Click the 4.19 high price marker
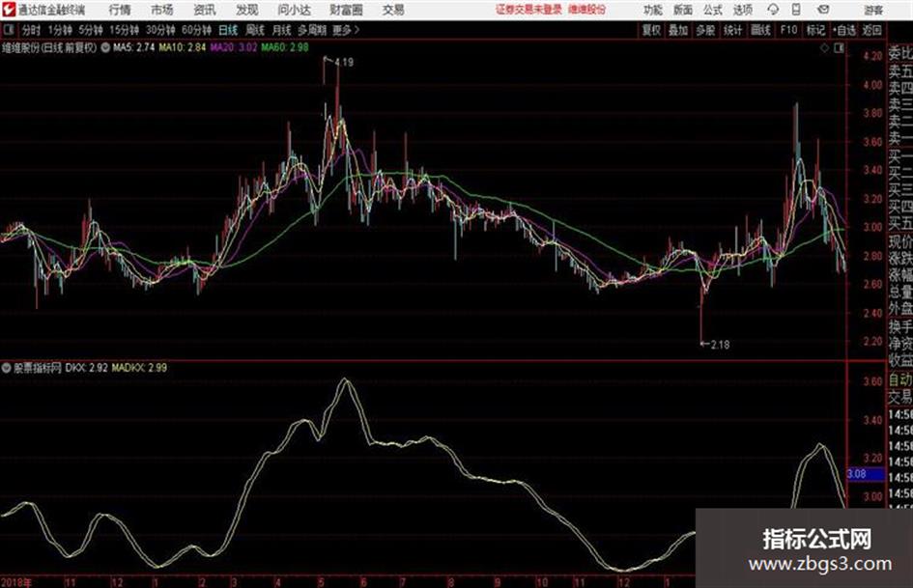This screenshot has width=913, height=588. [x=344, y=63]
